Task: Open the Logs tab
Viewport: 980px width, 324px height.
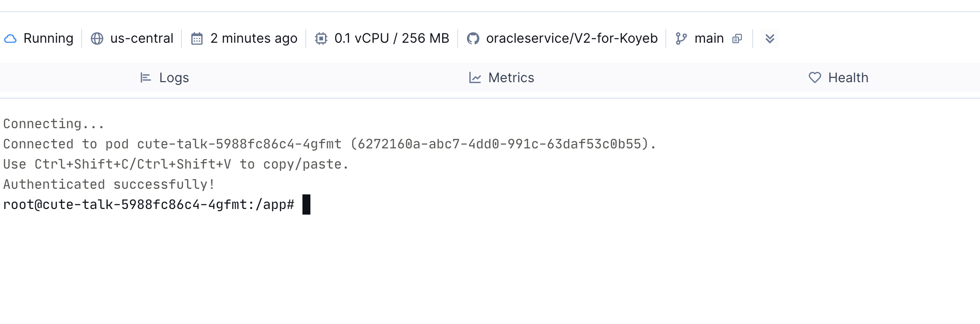Action: (x=173, y=77)
